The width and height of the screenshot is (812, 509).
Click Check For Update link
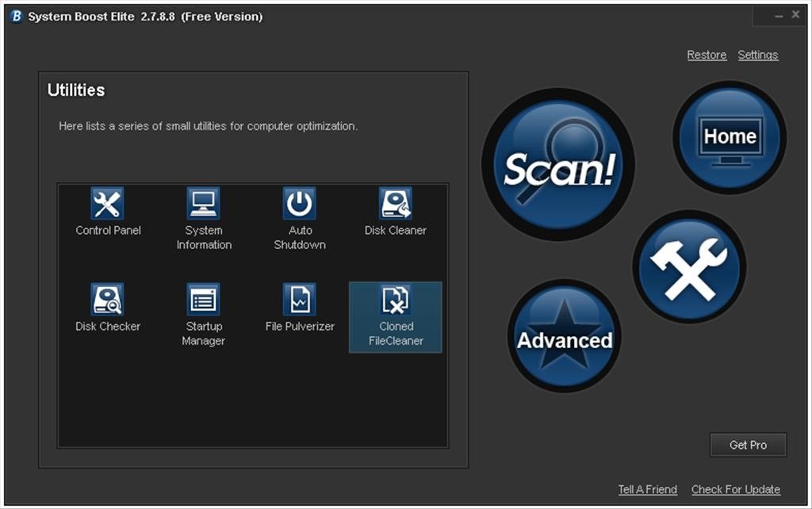[735, 489]
